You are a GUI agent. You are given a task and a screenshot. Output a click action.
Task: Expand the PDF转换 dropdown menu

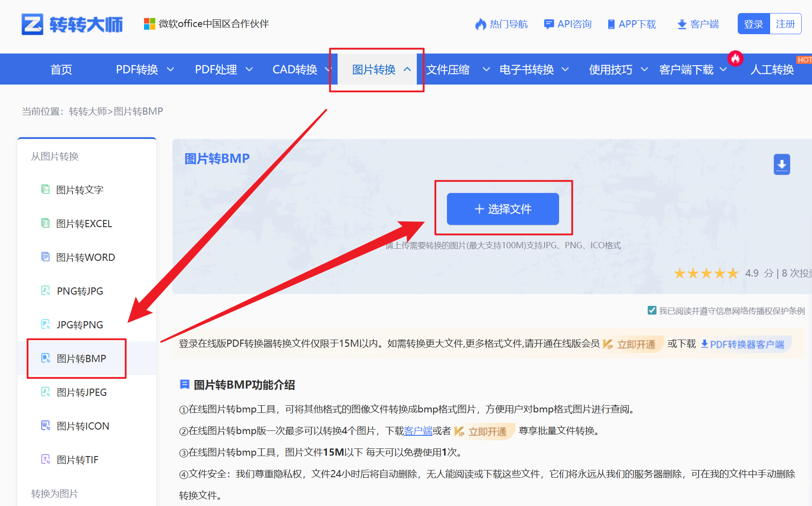tap(143, 69)
